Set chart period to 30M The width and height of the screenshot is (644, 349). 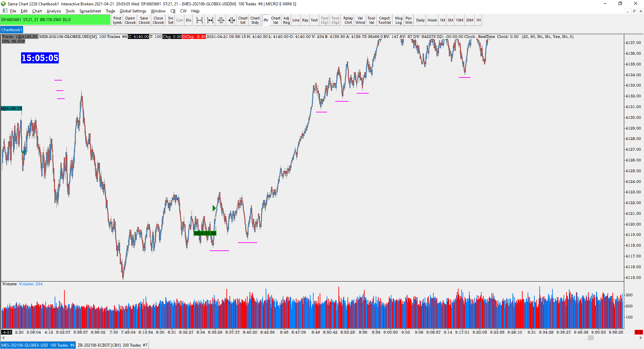coord(470,20)
